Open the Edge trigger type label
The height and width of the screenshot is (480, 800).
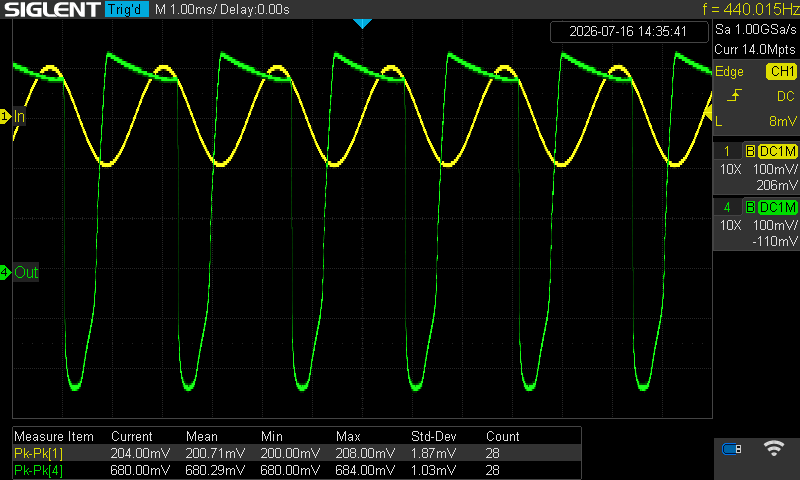[729, 72]
